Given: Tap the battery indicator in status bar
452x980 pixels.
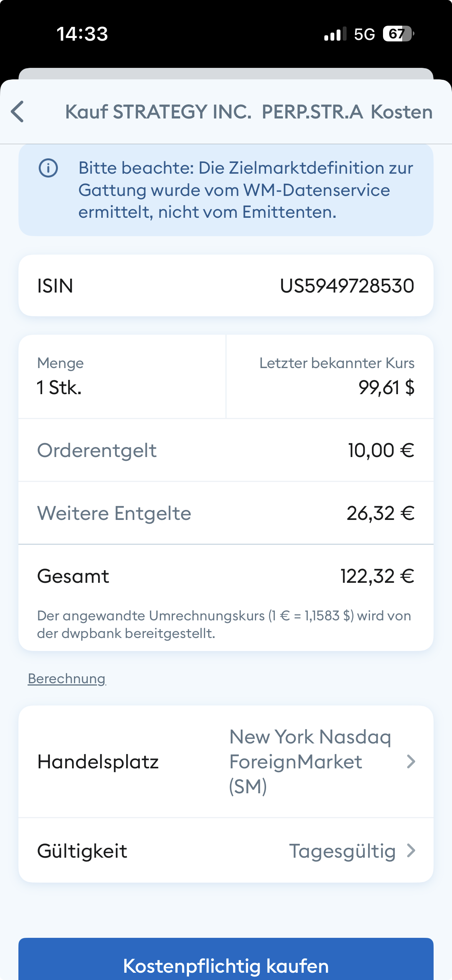Looking at the screenshot, I should pyautogui.click(x=399, y=34).
